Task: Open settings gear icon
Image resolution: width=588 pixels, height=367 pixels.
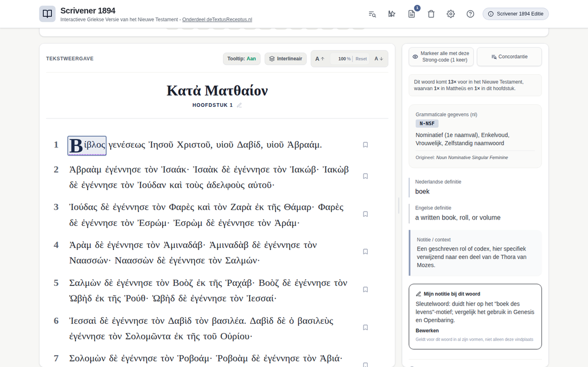Action: tap(451, 14)
